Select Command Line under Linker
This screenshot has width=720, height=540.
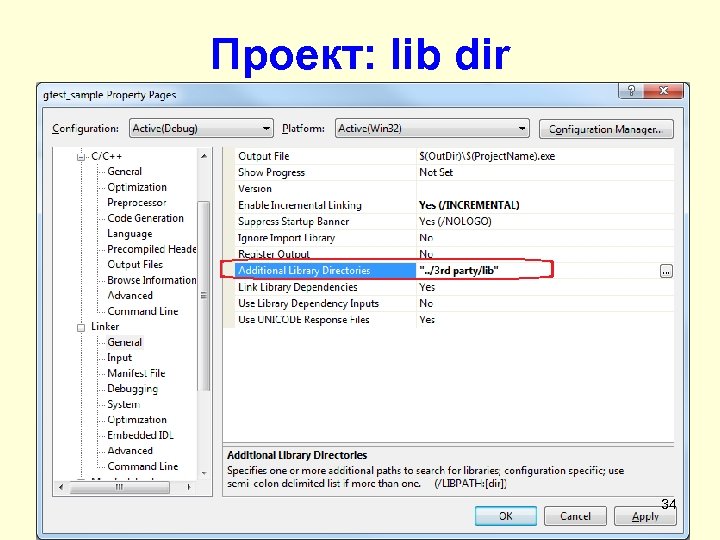pos(142,467)
